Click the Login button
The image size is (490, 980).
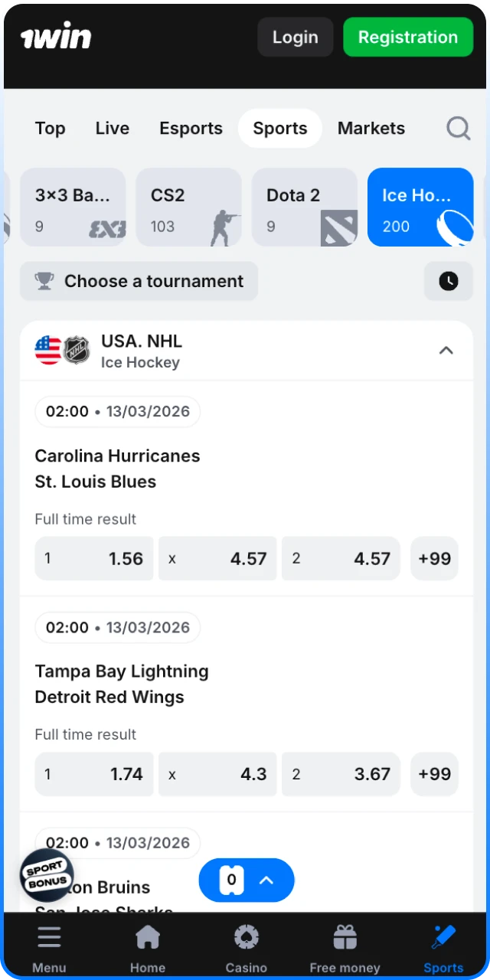click(x=295, y=38)
